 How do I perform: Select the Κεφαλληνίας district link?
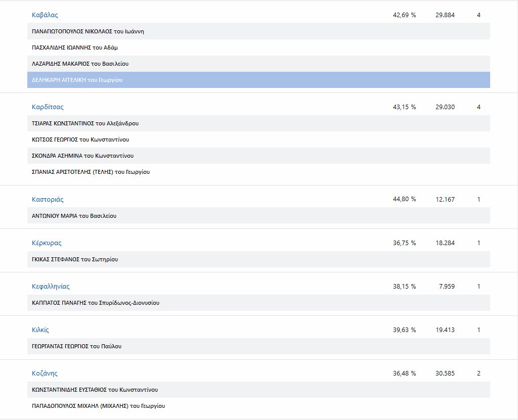(51, 287)
